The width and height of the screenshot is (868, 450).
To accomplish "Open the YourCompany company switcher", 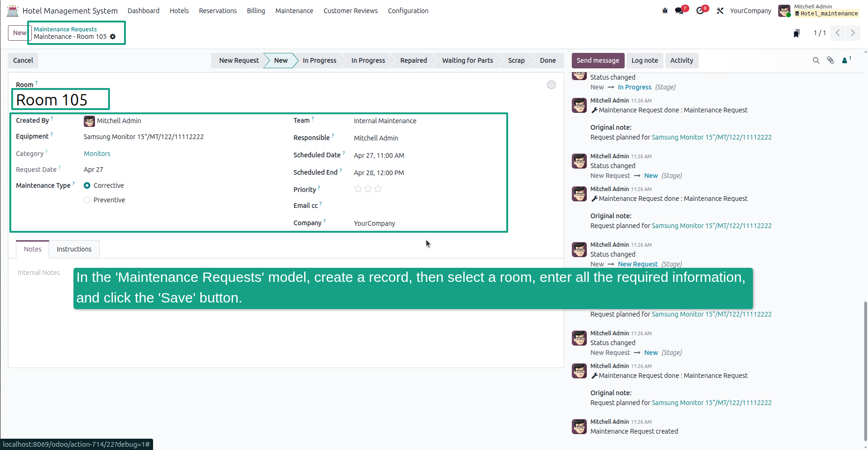I will 751,11.
